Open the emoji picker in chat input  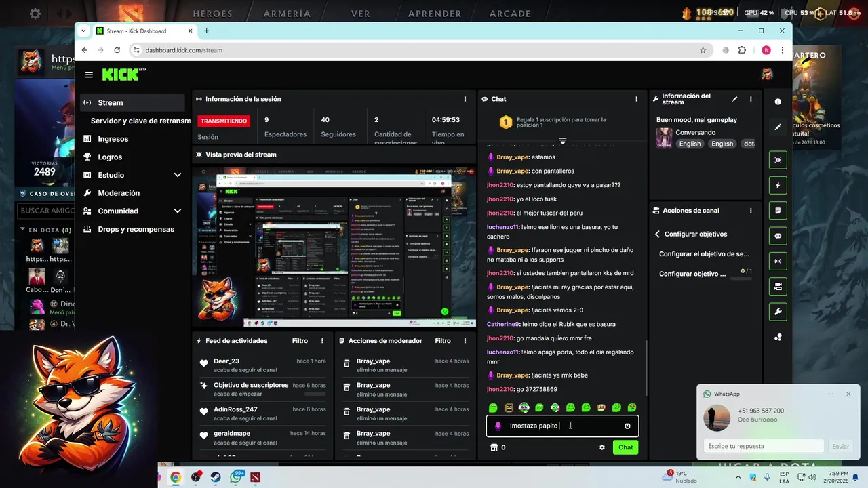coord(627,426)
